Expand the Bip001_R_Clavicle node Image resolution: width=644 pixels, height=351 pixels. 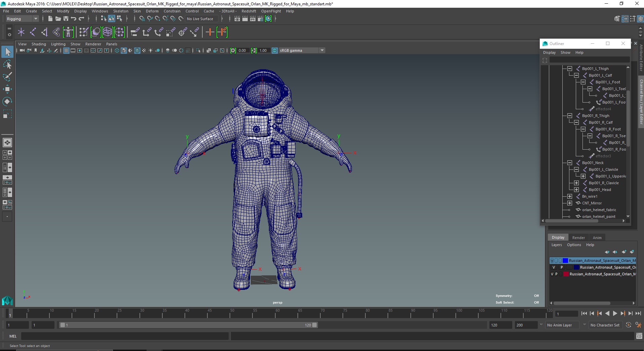point(576,183)
